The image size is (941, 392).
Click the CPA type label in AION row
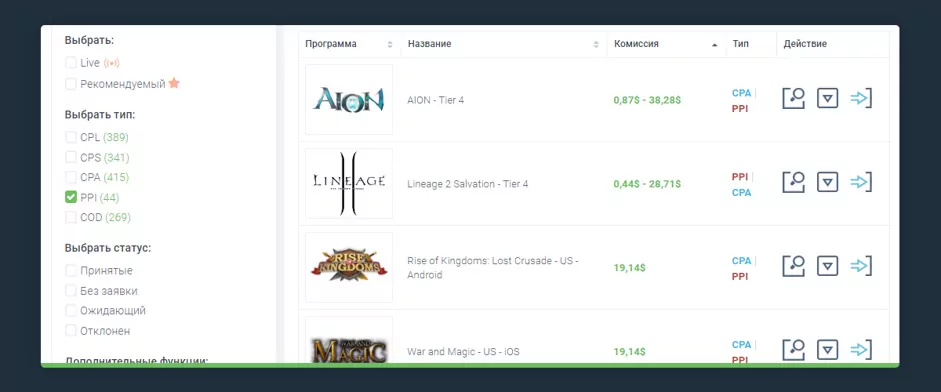click(x=742, y=93)
